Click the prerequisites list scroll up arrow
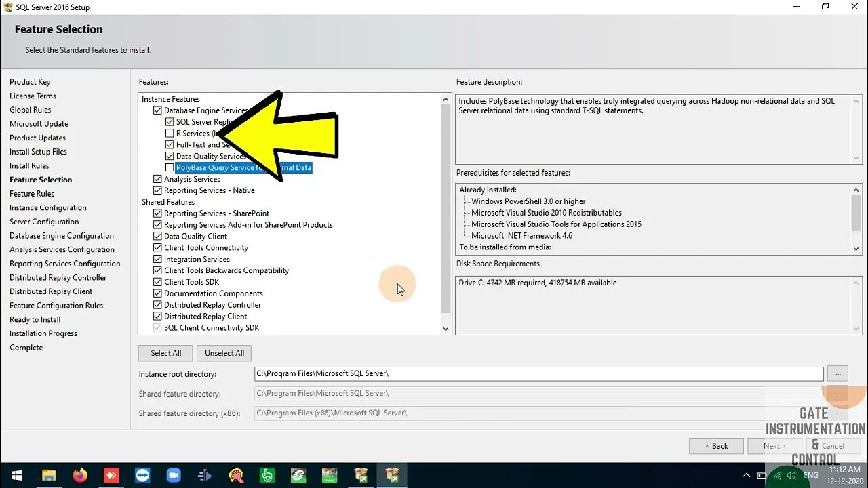The width and height of the screenshot is (868, 488). 856,190
